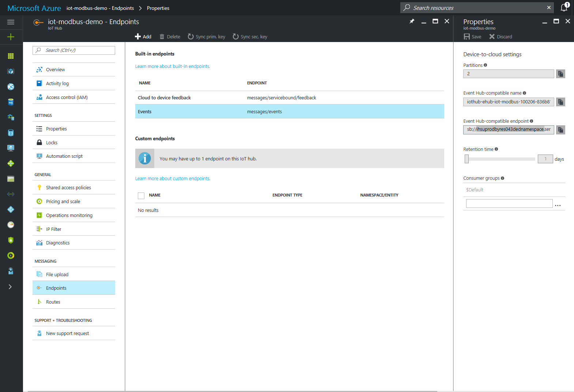Pin the Endpoints blade to dashboard

[412, 22]
